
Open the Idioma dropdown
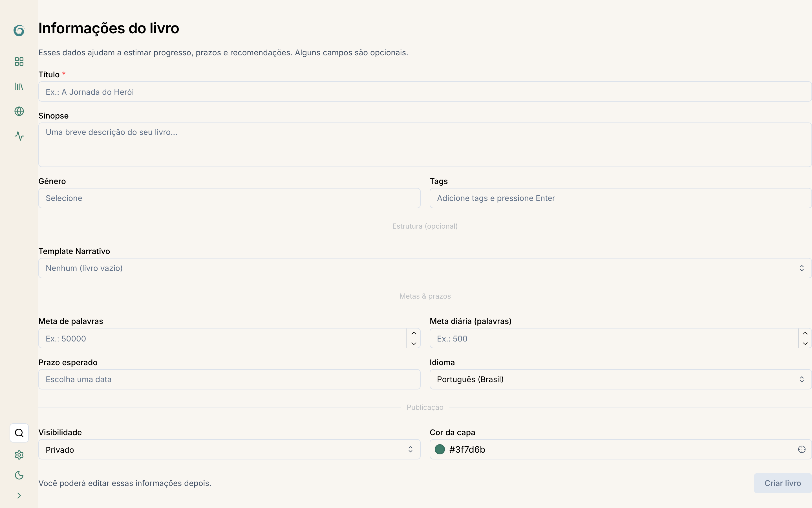coord(620,379)
